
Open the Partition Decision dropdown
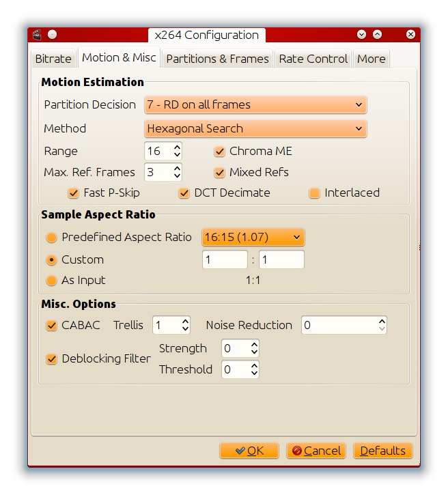coord(255,105)
